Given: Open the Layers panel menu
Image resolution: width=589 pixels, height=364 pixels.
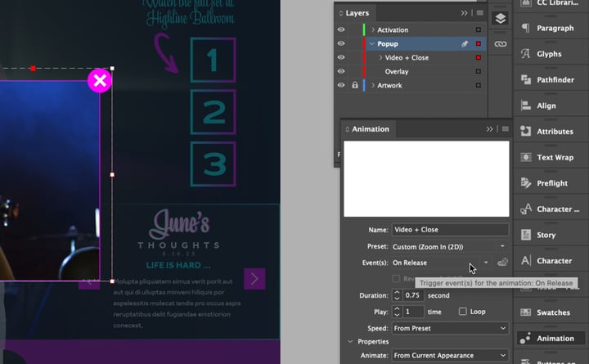Looking at the screenshot, I should [x=479, y=13].
